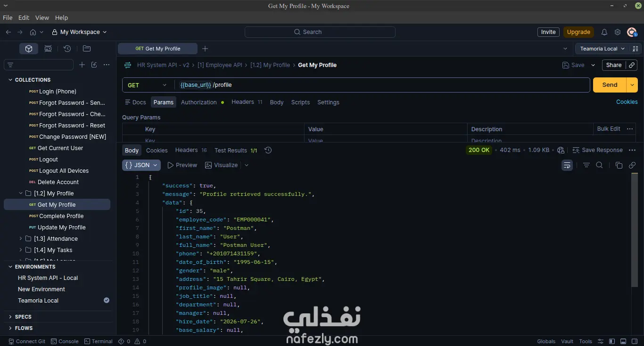Collapse the COLLECTIONS section
Screen dimensions: 644x346
click(10, 80)
